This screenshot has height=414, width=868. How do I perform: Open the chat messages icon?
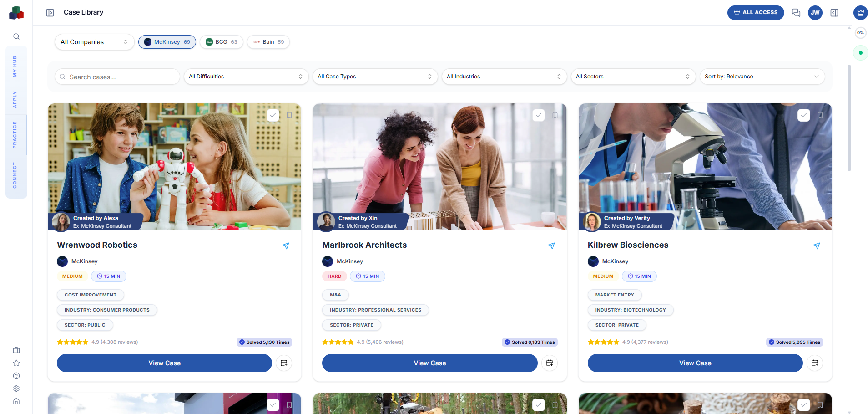[x=796, y=13]
